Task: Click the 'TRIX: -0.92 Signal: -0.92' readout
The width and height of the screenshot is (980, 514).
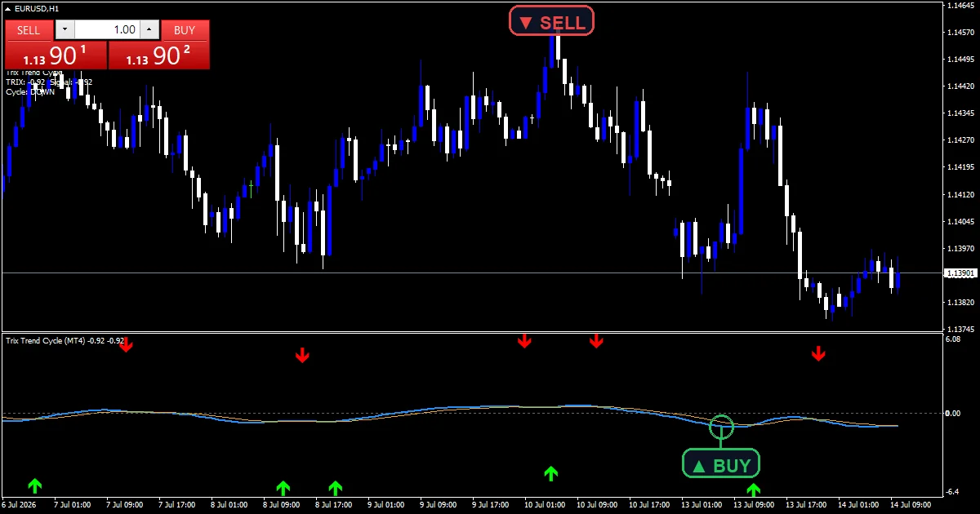Action: pyautogui.click(x=49, y=82)
